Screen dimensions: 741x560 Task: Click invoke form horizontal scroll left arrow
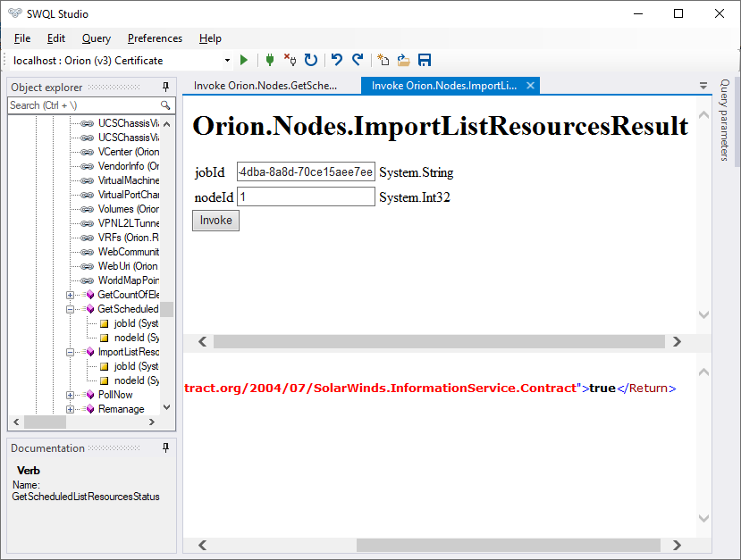(203, 341)
